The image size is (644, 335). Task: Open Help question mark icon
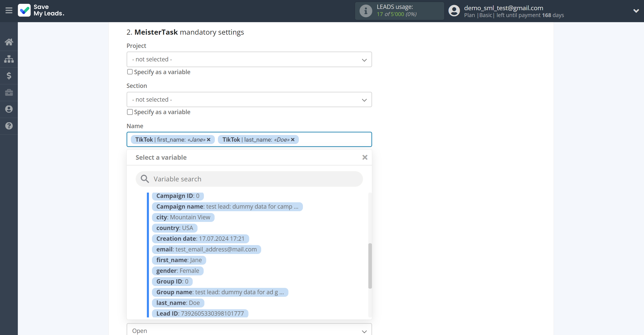click(x=9, y=126)
